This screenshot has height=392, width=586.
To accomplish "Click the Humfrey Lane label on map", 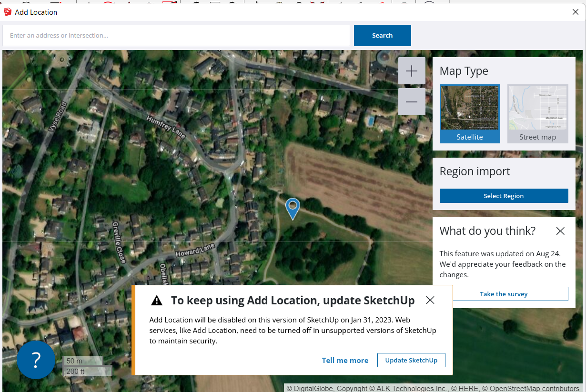I will [166, 127].
